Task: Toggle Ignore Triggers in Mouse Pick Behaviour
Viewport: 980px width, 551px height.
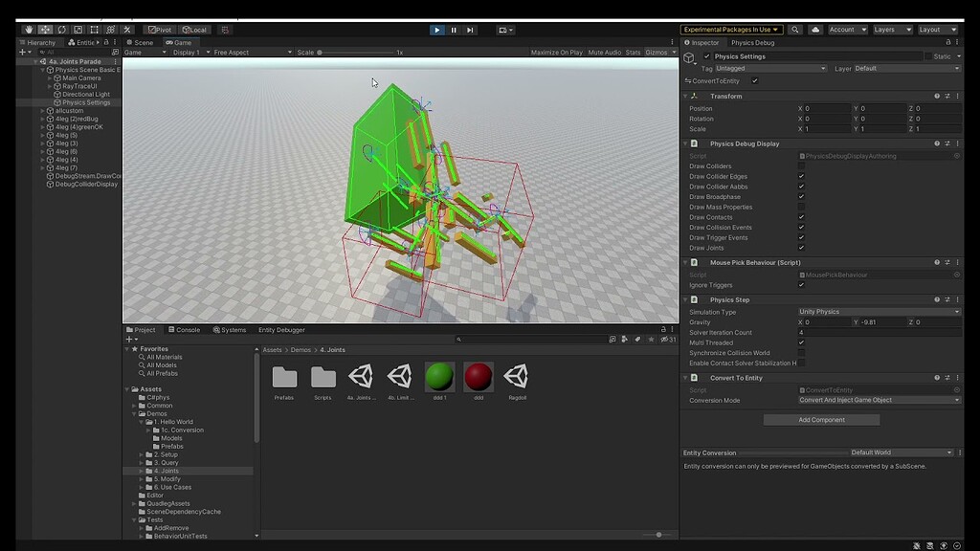Action: [x=802, y=284]
